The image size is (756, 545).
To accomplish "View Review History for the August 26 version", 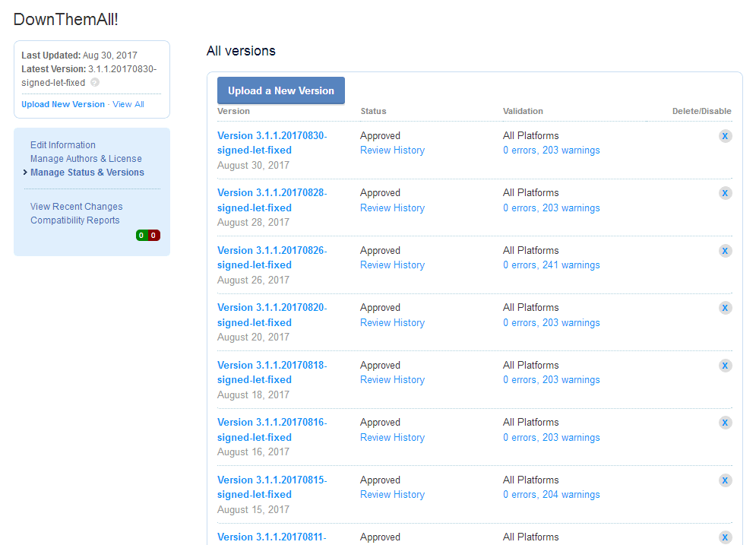I will [x=393, y=265].
